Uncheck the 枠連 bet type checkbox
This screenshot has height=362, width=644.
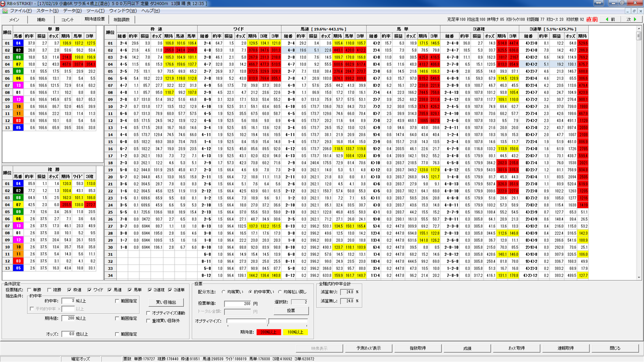69,290
